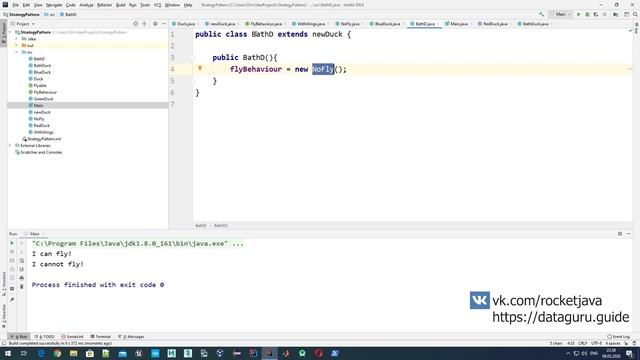Viewport: 640px width, 360px height.
Task: Open the Build menu
Action: (x=121, y=5)
